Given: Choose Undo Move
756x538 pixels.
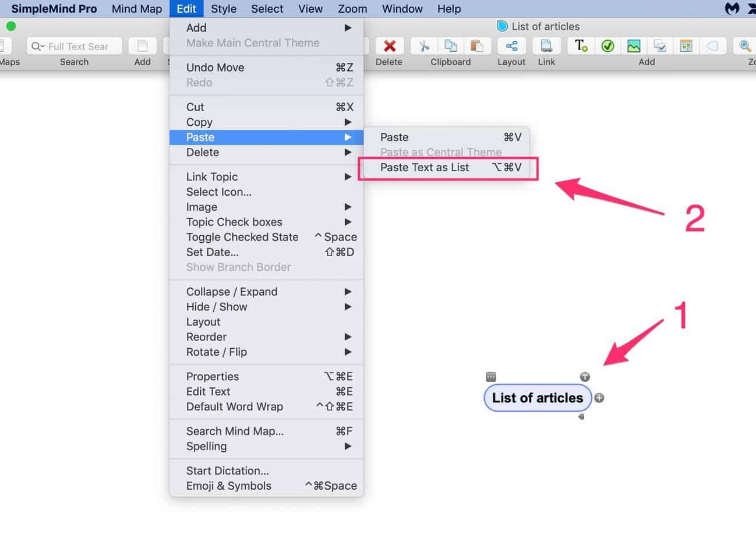Looking at the screenshot, I should click(x=266, y=68).
